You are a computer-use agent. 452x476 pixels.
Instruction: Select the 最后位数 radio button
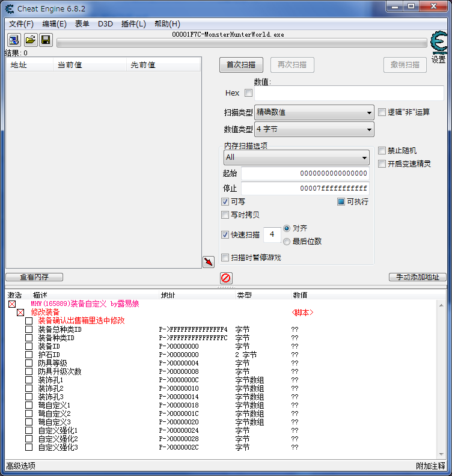tap(287, 242)
